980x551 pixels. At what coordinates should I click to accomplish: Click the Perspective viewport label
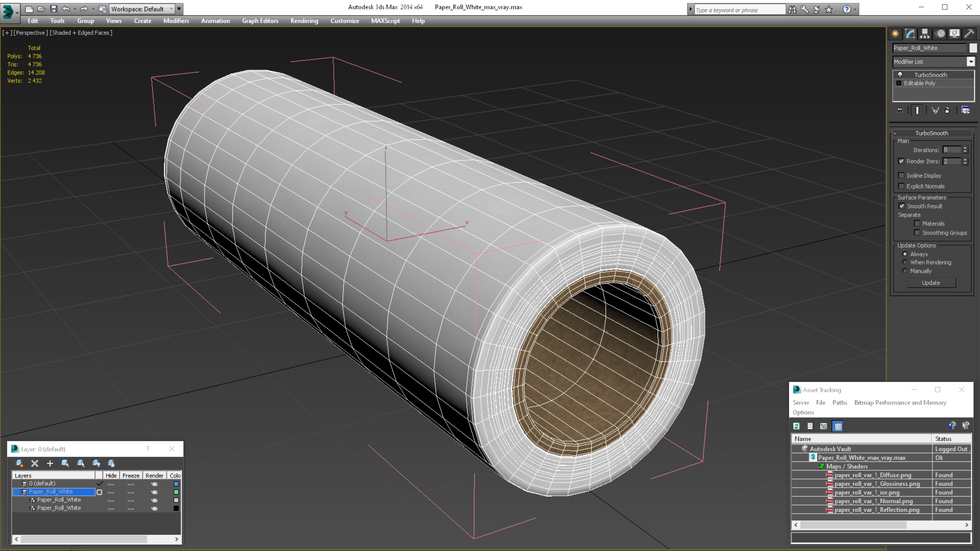31,33
